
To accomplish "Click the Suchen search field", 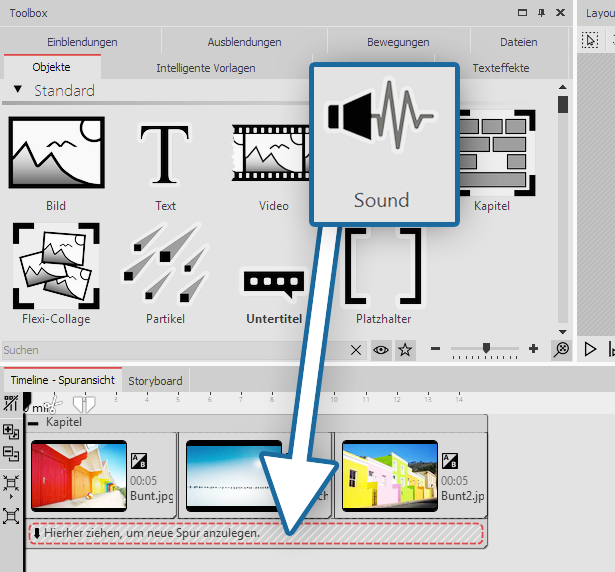I will tap(170, 350).
